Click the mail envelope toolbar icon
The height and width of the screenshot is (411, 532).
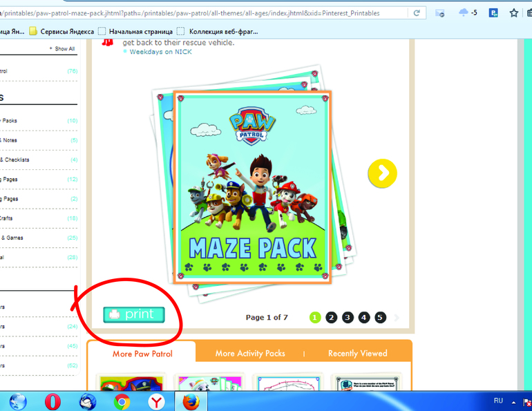tap(440, 13)
